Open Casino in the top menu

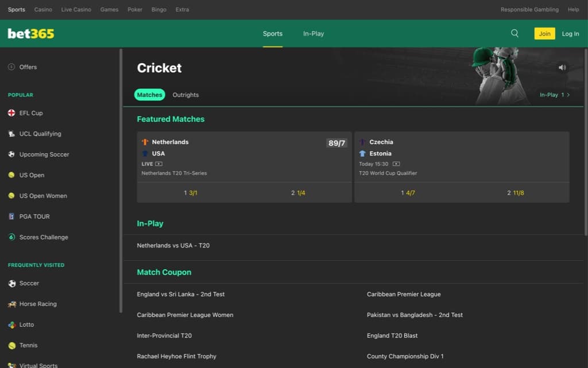[x=43, y=9]
